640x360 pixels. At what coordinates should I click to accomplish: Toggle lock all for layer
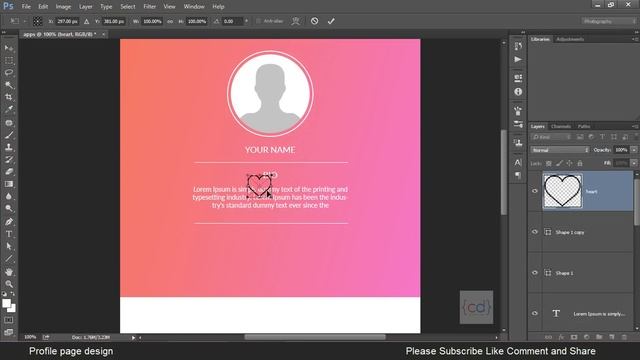(x=580, y=163)
